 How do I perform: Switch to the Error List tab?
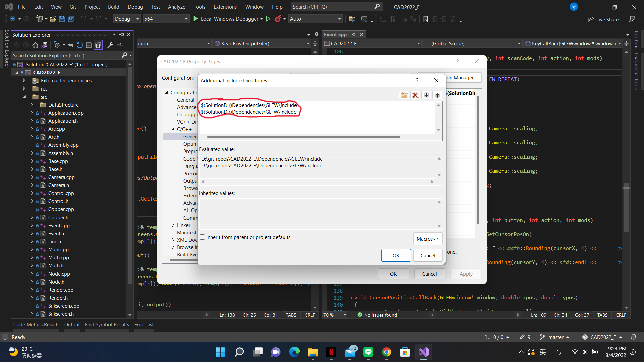[x=144, y=324]
